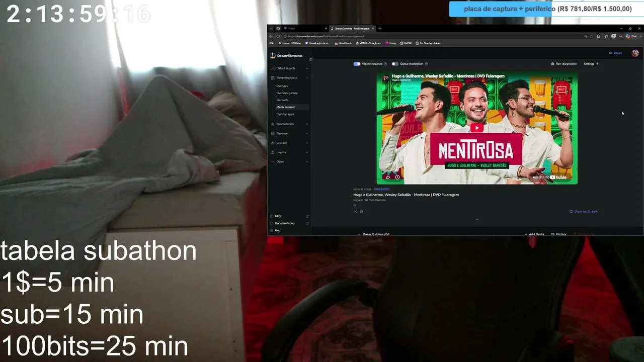
Task: Click the StreamElements logo in the sidebar
Action: point(286,56)
